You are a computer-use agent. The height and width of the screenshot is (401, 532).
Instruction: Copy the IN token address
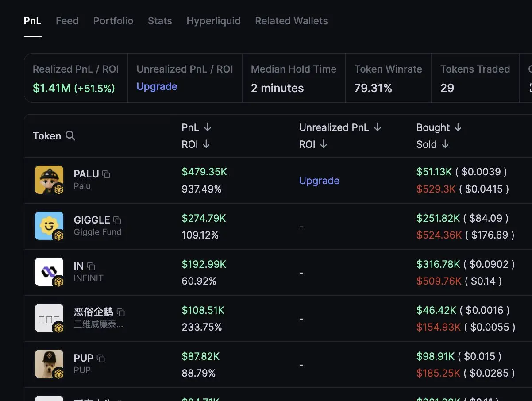pyautogui.click(x=91, y=266)
